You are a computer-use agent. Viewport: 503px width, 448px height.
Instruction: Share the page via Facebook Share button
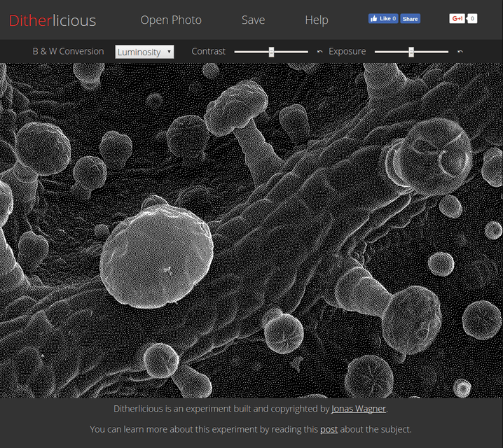point(410,19)
